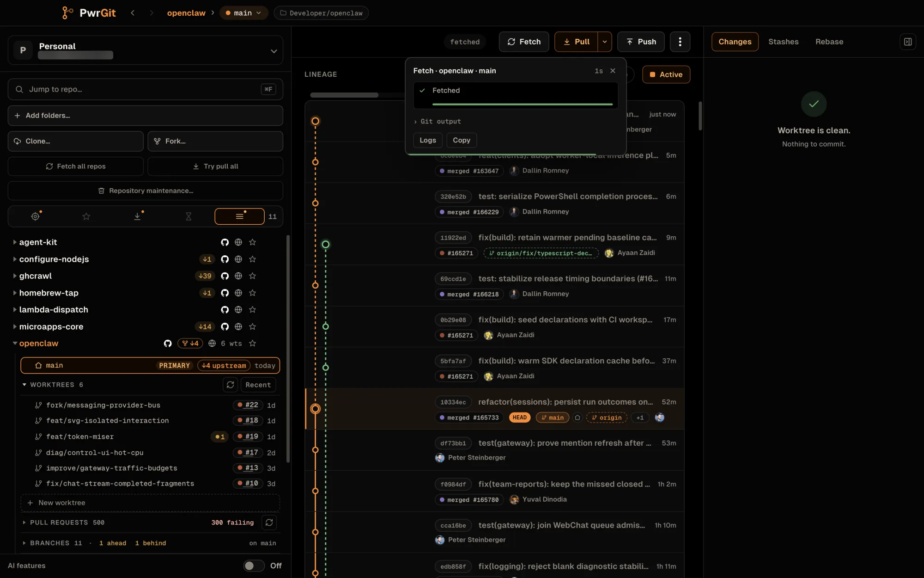924x578 pixels.
Task: Select the activity target filter icon
Action: tap(36, 216)
